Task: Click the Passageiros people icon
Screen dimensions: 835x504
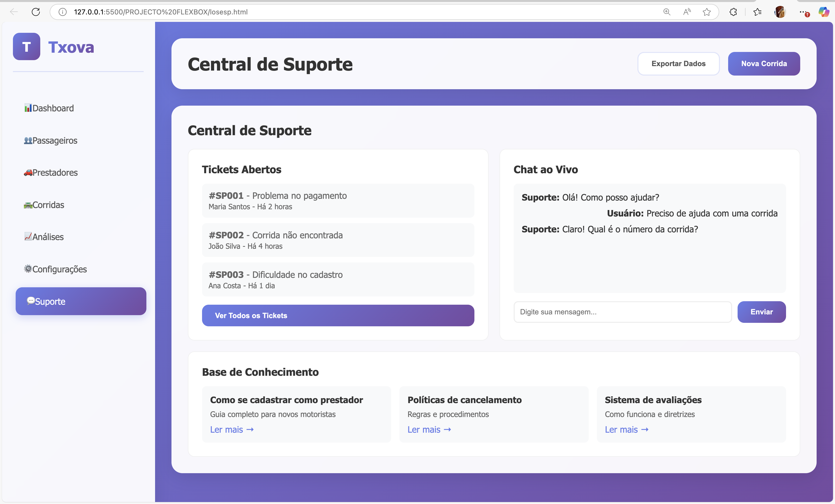Action: [x=29, y=140]
